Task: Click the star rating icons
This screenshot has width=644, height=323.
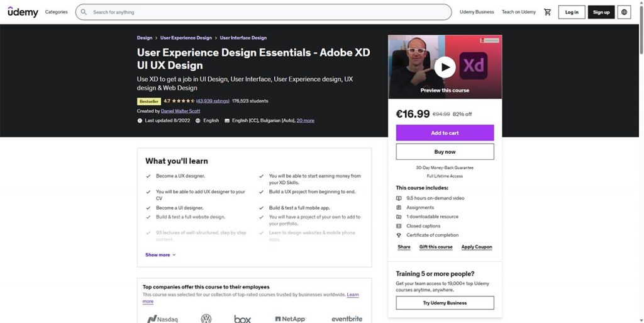Action: 183,101
